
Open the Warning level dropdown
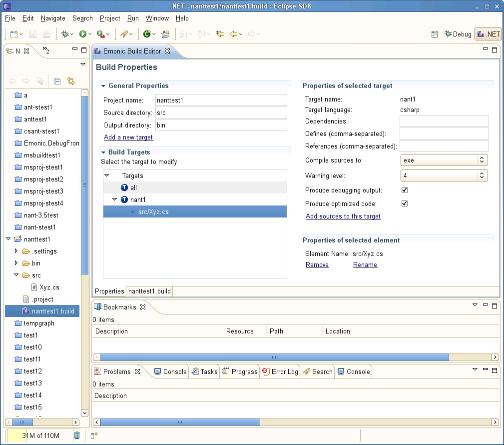pyautogui.click(x=444, y=176)
